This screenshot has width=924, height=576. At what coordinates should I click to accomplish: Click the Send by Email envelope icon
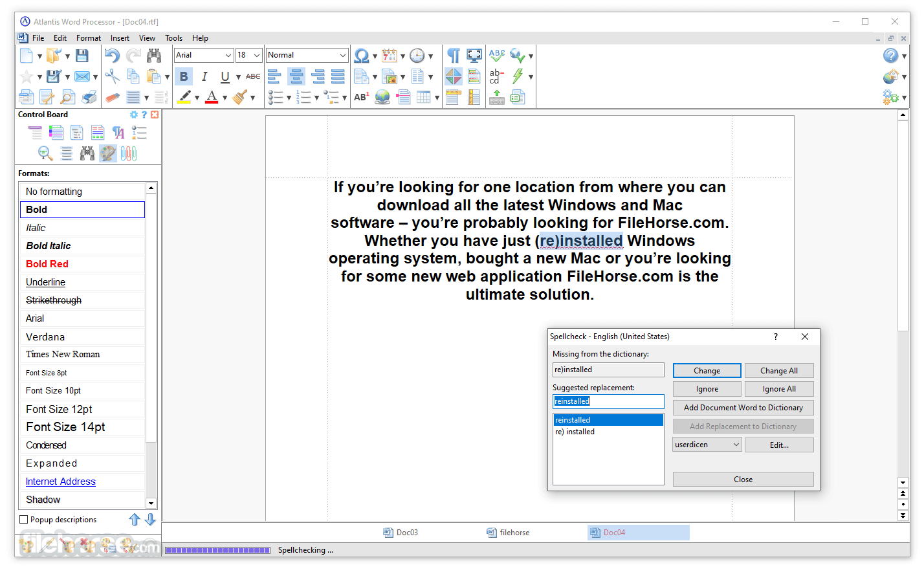pos(82,76)
